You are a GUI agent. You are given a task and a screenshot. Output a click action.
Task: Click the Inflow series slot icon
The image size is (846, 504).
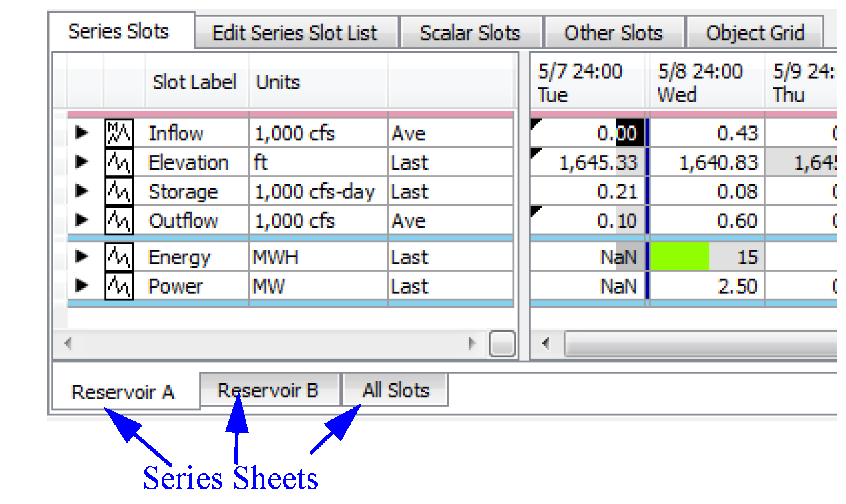click(119, 133)
